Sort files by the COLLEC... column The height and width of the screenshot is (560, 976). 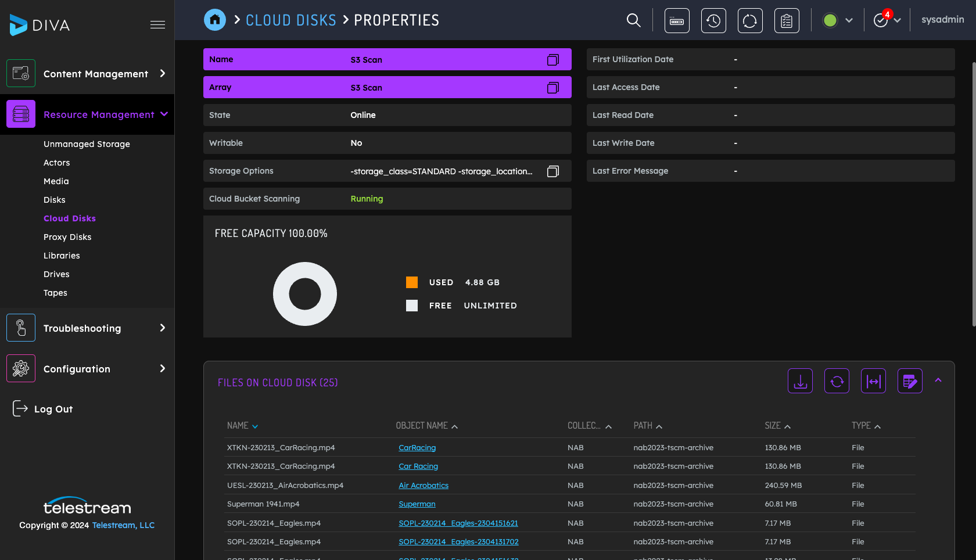[590, 426]
